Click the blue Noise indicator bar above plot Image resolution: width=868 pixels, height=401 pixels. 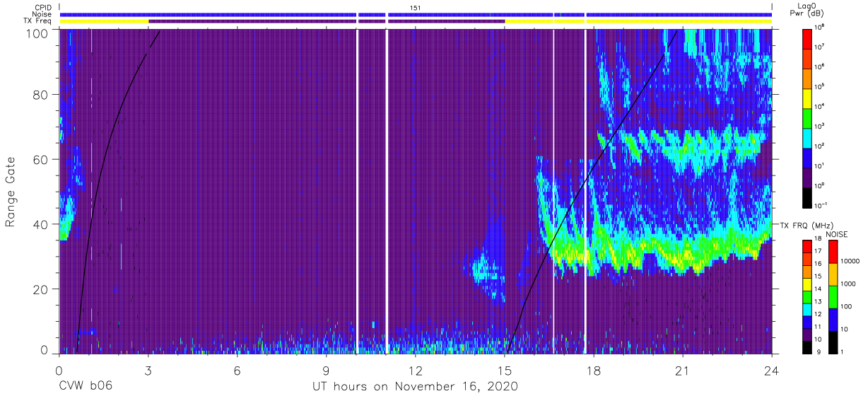tap(416, 14)
